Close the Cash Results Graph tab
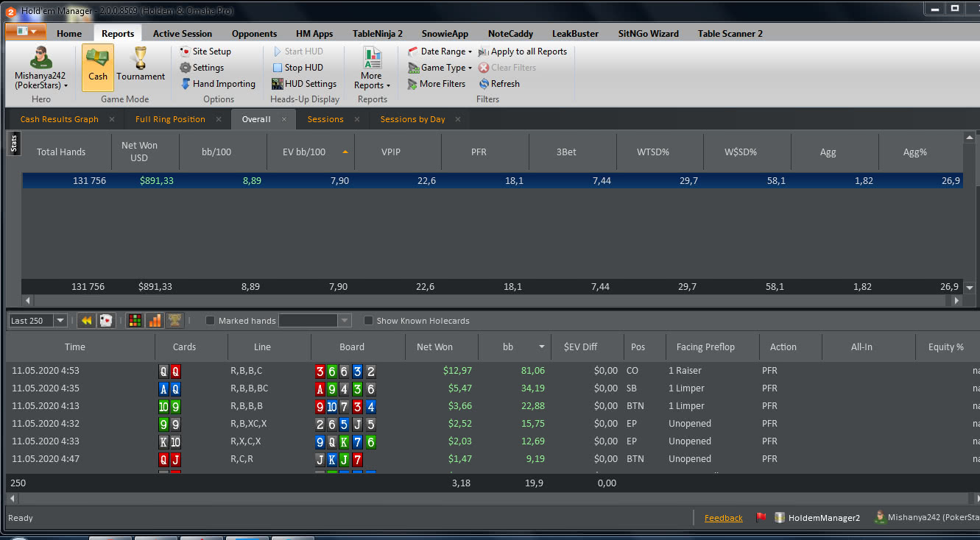Image resolution: width=980 pixels, height=540 pixels. [112, 119]
